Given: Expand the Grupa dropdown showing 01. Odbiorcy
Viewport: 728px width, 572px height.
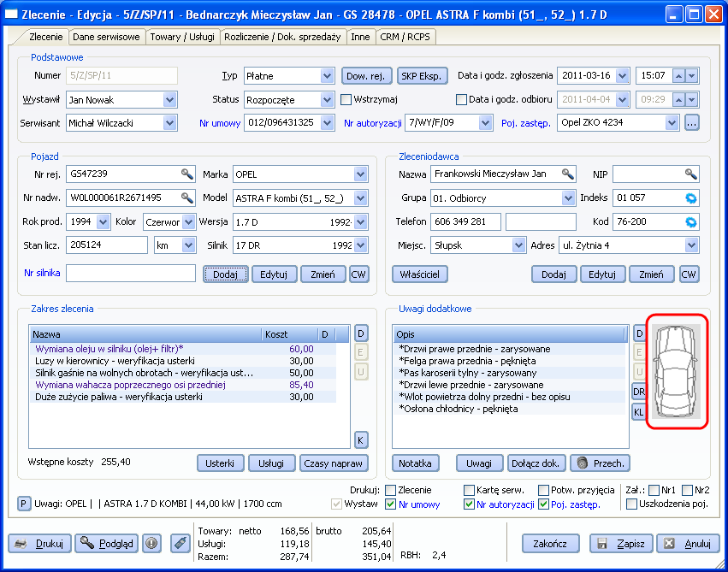Looking at the screenshot, I should (x=568, y=198).
